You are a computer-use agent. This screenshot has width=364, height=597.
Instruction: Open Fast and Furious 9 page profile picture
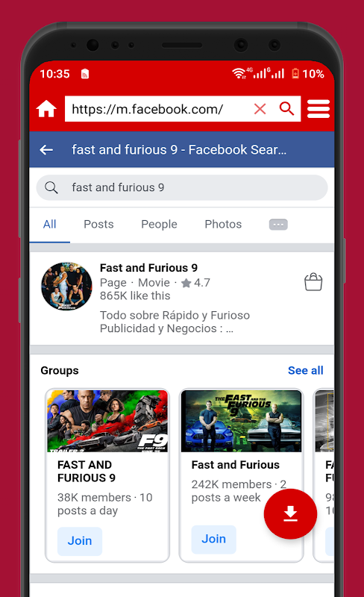(66, 286)
